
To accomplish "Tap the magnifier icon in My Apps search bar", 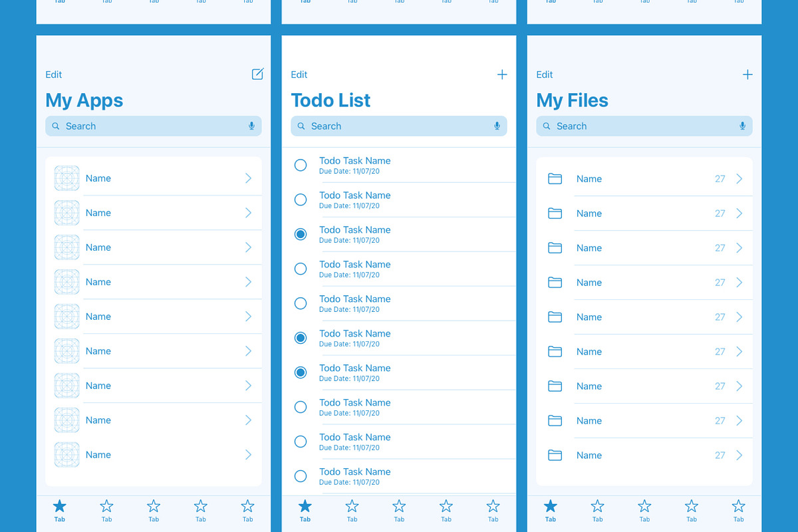I will pyautogui.click(x=56, y=126).
